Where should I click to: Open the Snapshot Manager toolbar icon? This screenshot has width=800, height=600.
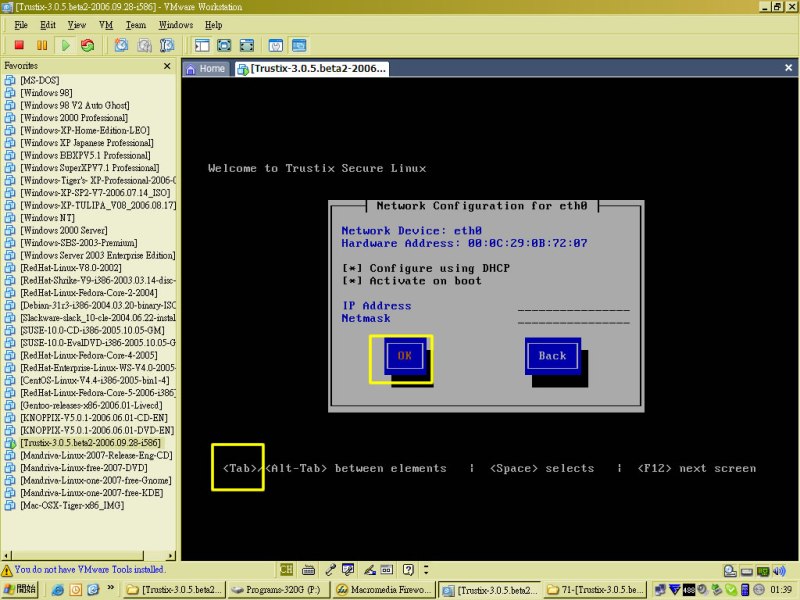click(167, 45)
